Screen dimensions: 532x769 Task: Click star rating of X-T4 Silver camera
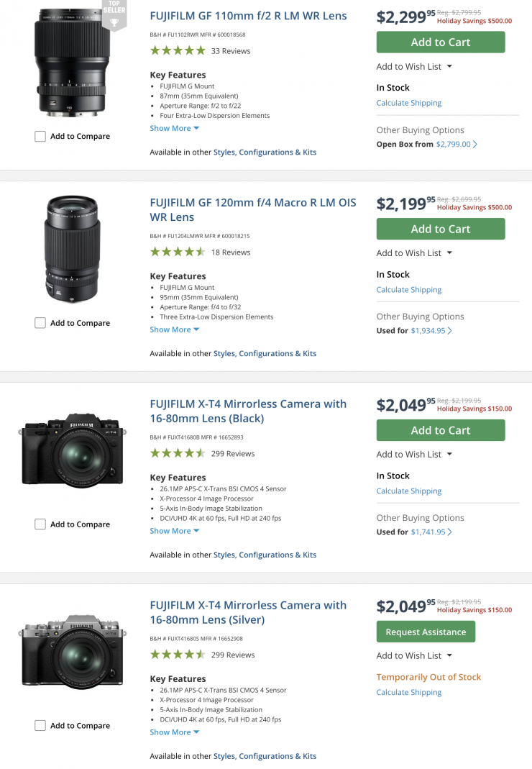pos(178,655)
